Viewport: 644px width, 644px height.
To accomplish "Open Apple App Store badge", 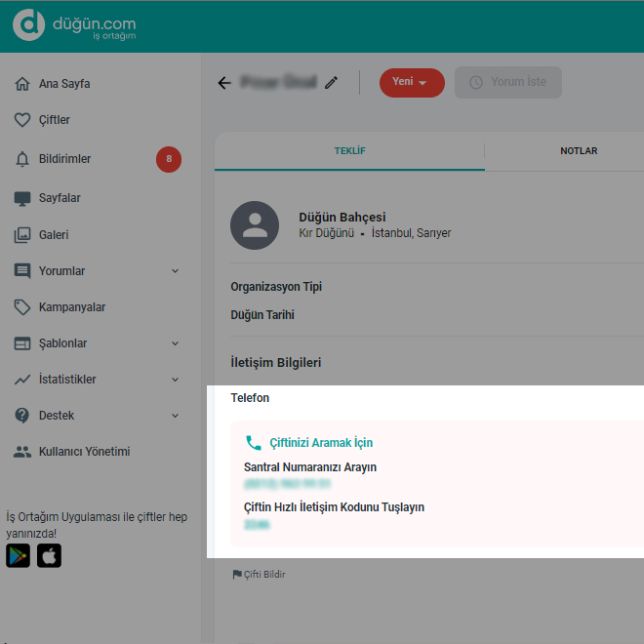I will coord(50,556).
